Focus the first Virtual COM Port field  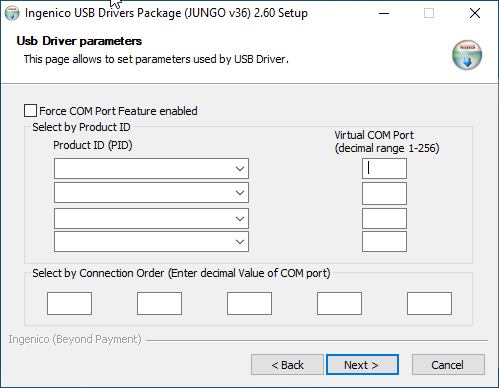click(x=384, y=169)
